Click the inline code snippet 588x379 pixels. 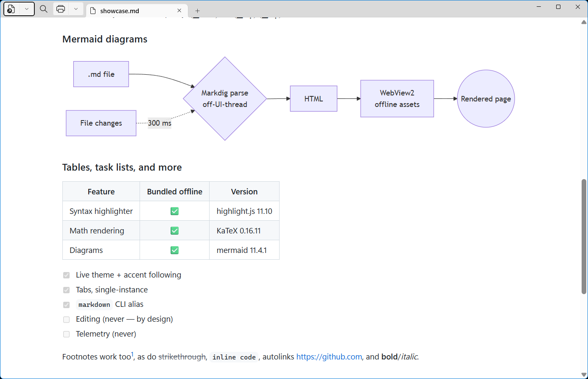click(234, 357)
